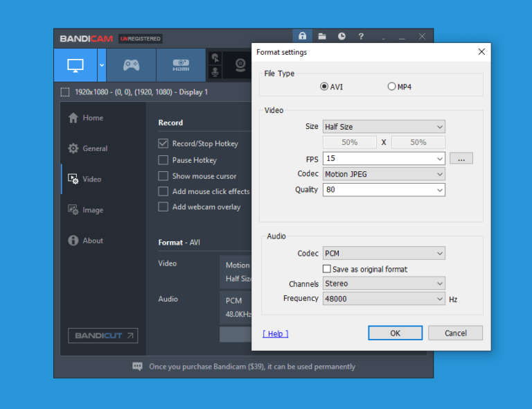Click the UNREGISTERED badge
This screenshot has width=532, height=409.
point(141,39)
